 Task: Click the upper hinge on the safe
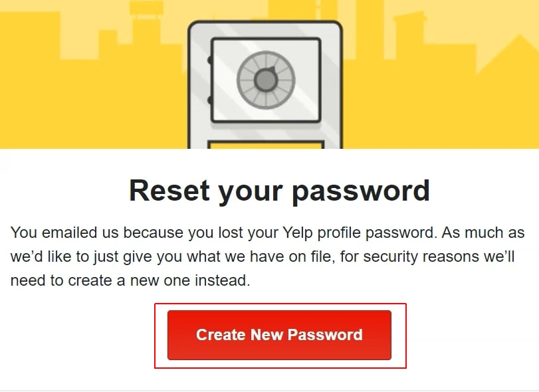(x=210, y=60)
